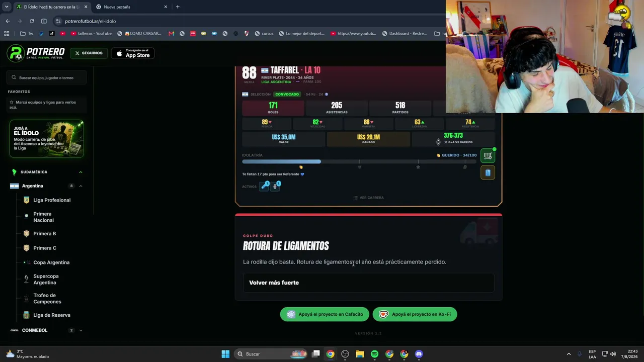The height and width of the screenshot is (362, 644).
Task: Open File Explorer from the taskbar
Action: click(360, 354)
